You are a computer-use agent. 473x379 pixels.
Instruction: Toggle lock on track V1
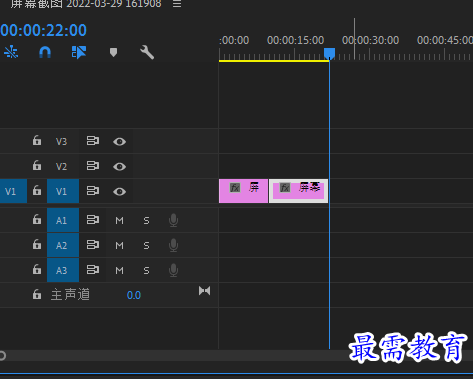[x=37, y=191]
